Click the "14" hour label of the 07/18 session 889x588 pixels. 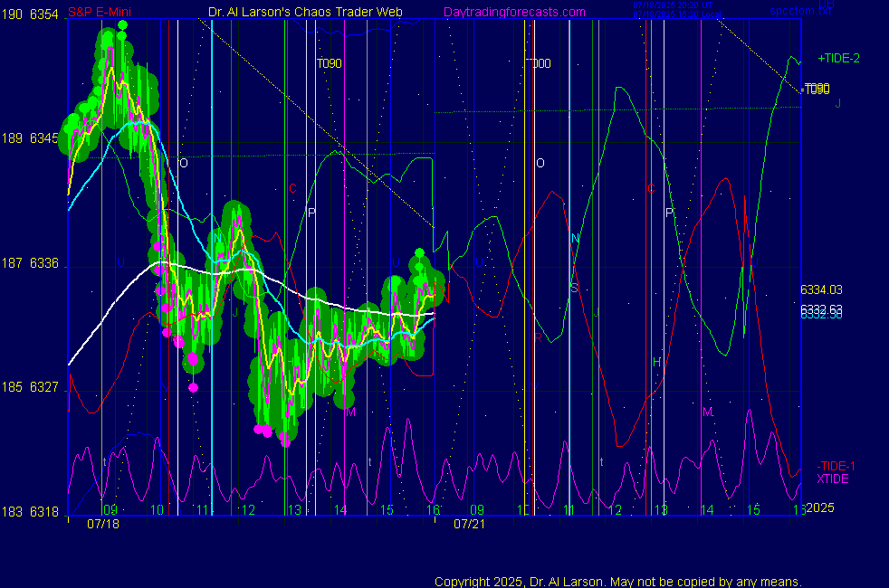click(x=340, y=510)
